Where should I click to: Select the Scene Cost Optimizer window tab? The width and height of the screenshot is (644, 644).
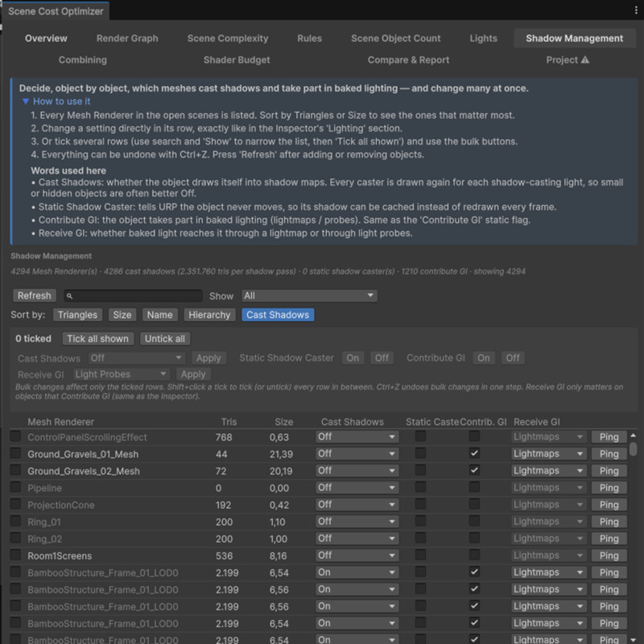click(x=56, y=11)
